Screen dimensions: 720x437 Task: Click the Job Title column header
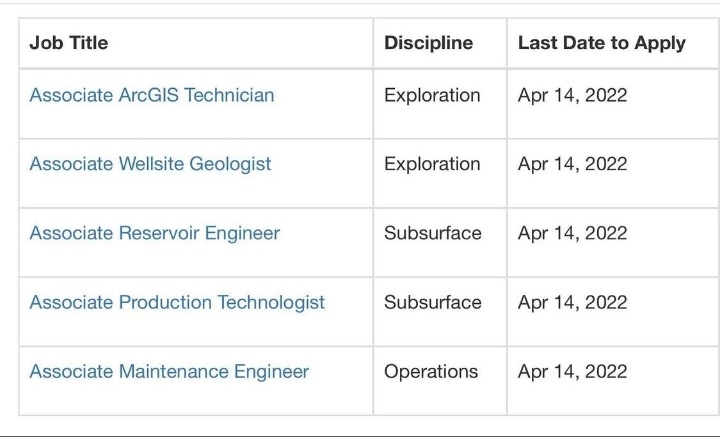pyautogui.click(x=69, y=43)
